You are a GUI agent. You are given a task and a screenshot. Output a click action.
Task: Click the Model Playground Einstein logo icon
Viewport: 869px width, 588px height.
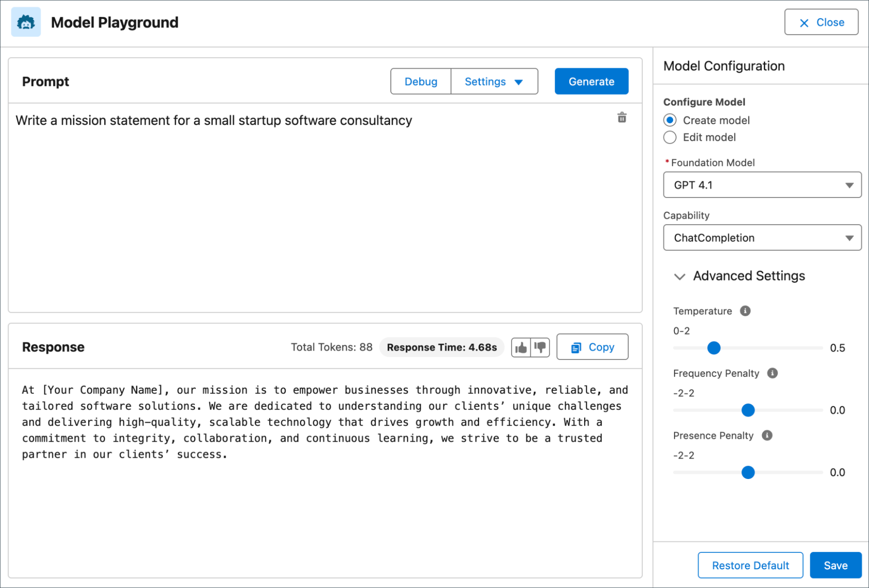26,22
